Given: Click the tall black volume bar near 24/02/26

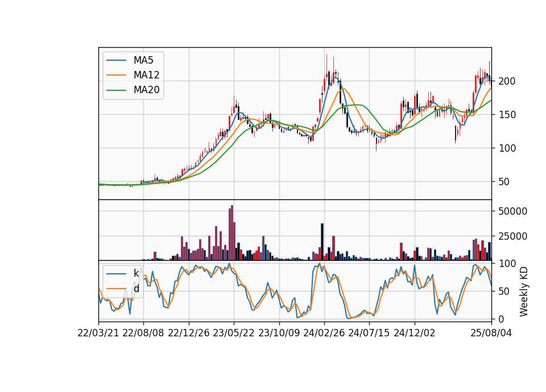Looking at the screenshot, I should pyautogui.click(x=322, y=242).
